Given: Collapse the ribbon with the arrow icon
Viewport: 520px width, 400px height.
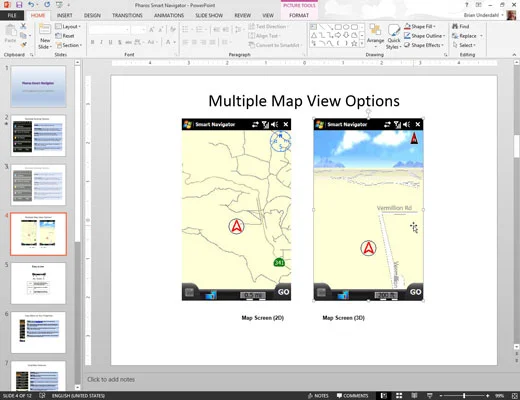Looking at the screenshot, I should tap(514, 54).
